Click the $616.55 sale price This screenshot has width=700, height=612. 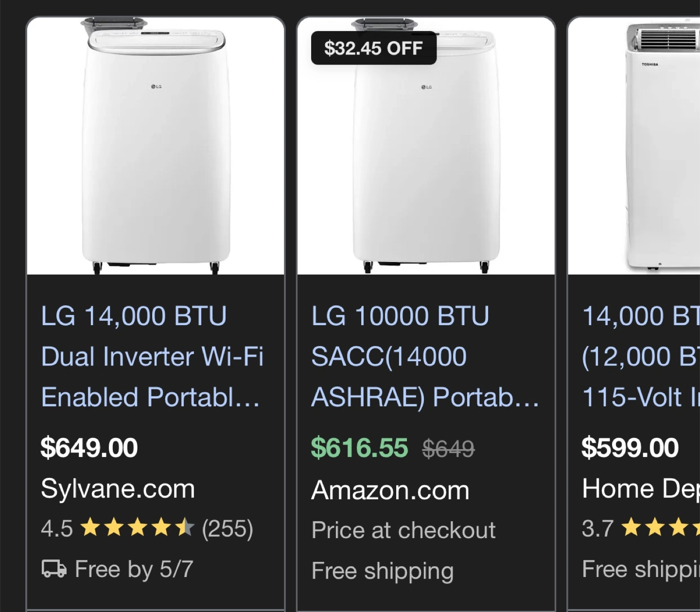[x=359, y=448]
